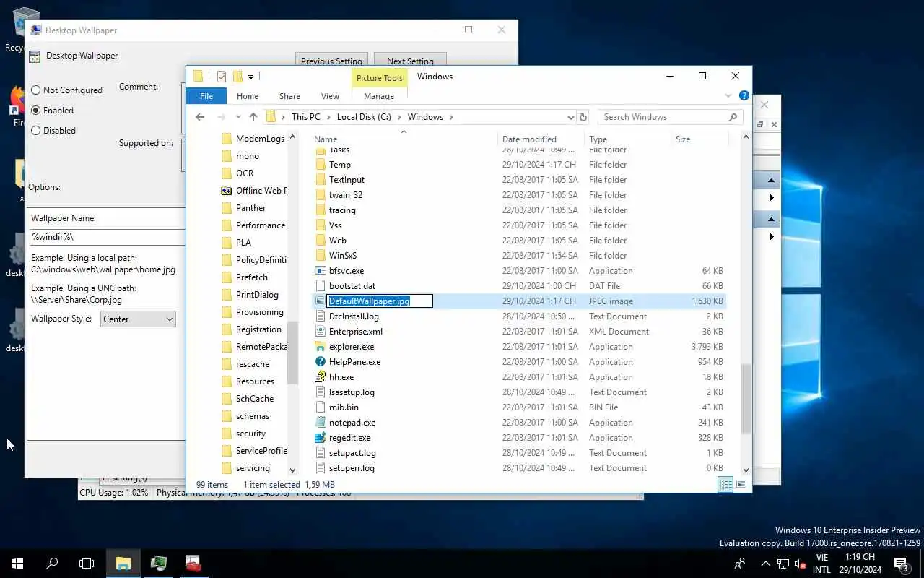Open Task View on taskbar
Viewport: 924px width, 578px height.
(x=87, y=564)
